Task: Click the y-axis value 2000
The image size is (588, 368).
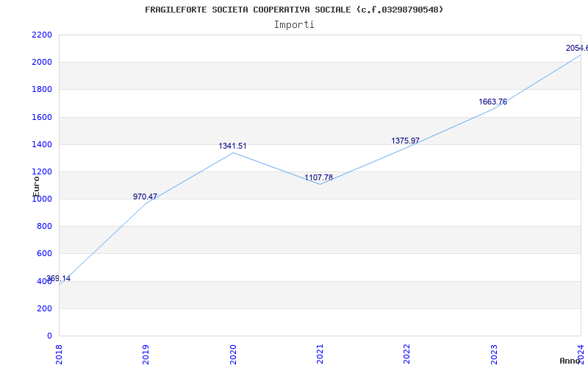Action: click(42, 63)
